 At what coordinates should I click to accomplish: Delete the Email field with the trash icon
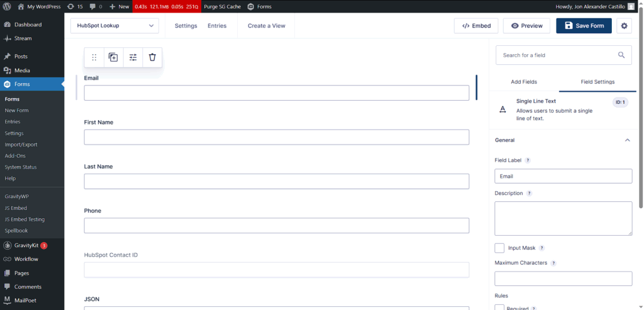click(x=152, y=57)
